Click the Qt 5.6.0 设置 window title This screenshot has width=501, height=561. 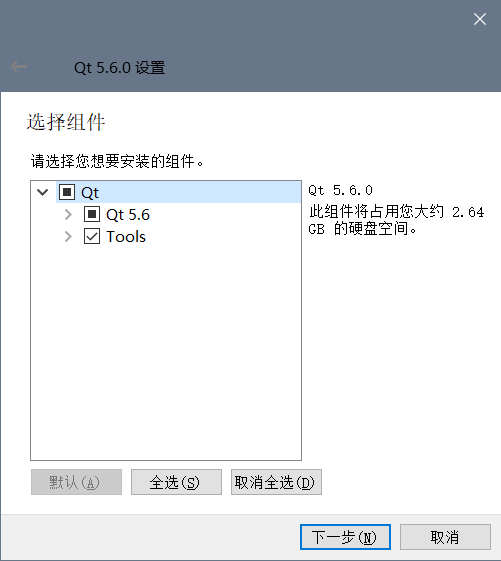click(120, 68)
